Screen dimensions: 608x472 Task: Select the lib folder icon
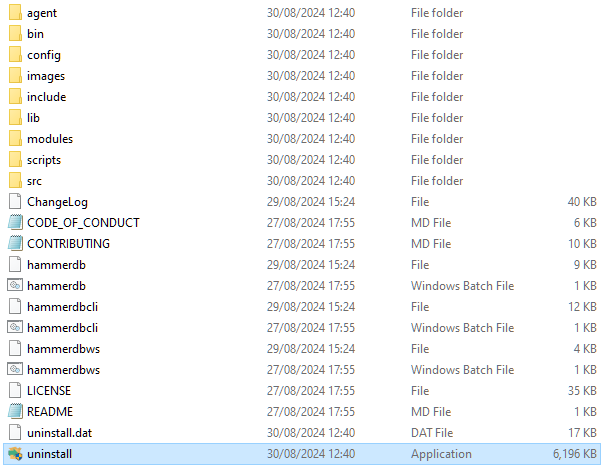[15, 117]
